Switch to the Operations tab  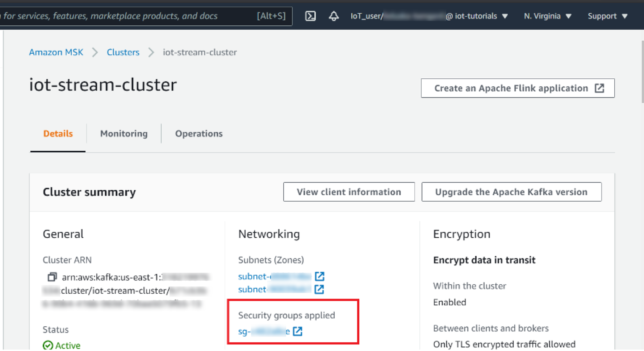(199, 133)
